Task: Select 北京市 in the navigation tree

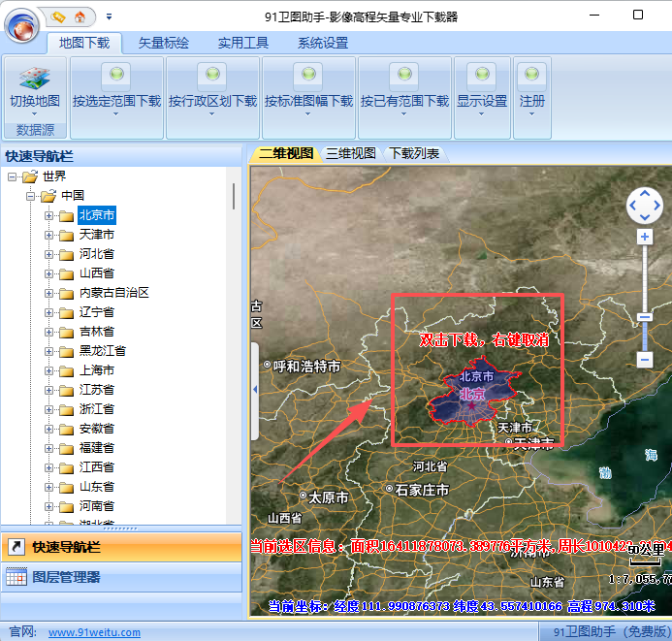Action: 97,215
